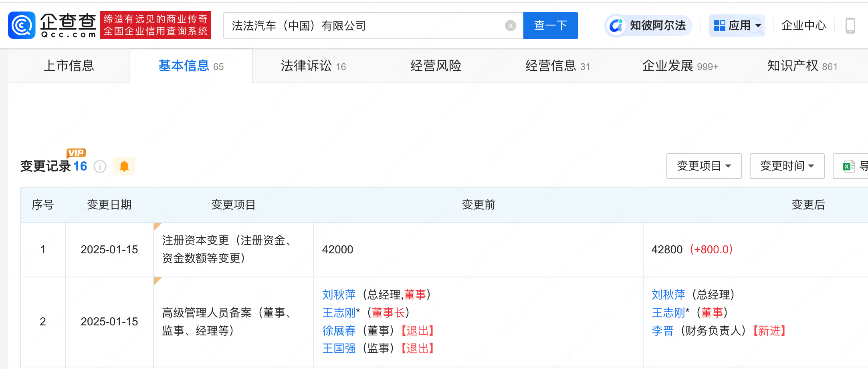Viewport: 868px width, 369px height.
Task: Click the info icon beside 变更记录
Action: [x=100, y=166]
